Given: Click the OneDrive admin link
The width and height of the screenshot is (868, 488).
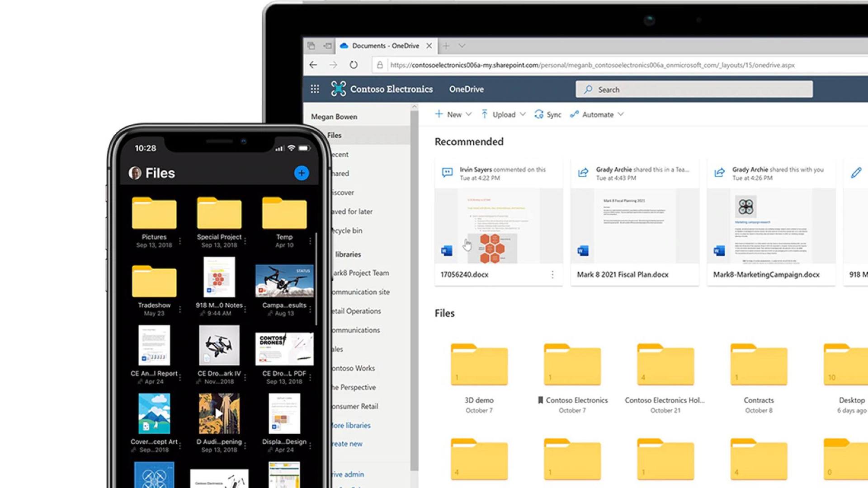Looking at the screenshot, I should tap(348, 474).
